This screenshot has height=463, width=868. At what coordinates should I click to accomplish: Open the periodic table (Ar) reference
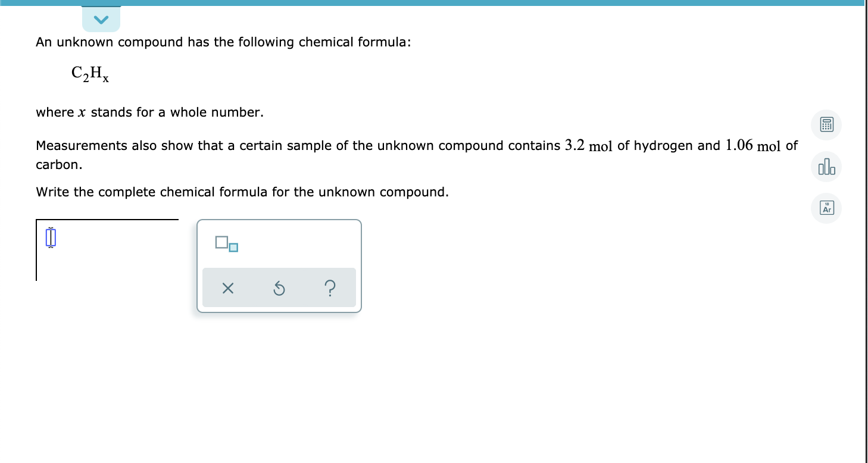(x=826, y=208)
